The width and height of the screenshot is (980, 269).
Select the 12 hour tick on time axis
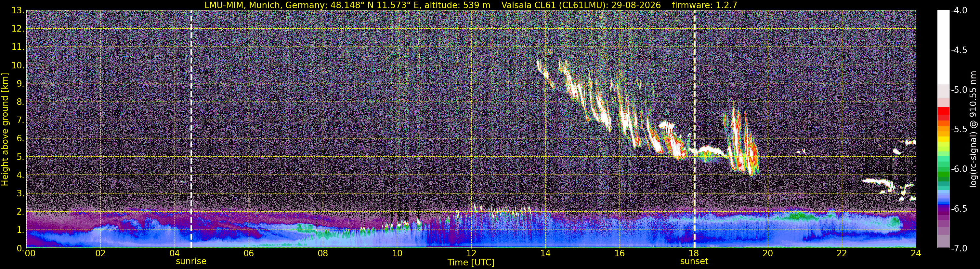pyautogui.click(x=471, y=253)
